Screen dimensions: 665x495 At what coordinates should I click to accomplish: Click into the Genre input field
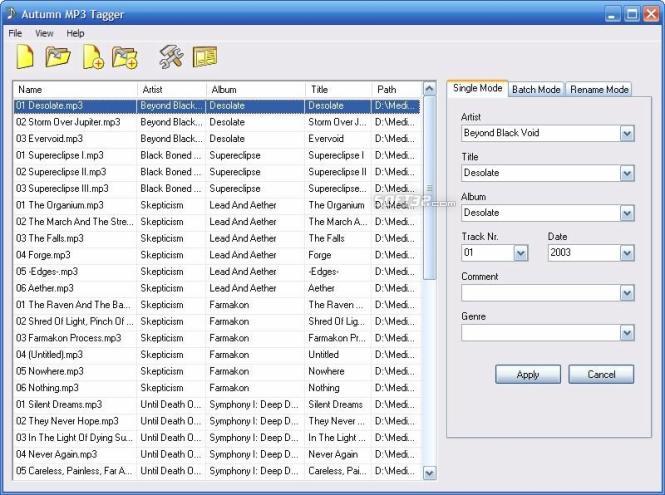540,333
